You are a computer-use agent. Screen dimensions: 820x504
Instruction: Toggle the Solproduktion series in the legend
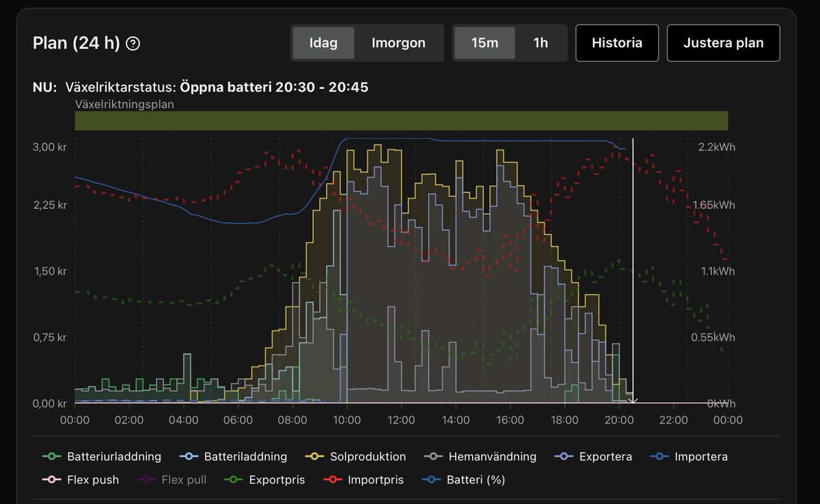click(355, 457)
